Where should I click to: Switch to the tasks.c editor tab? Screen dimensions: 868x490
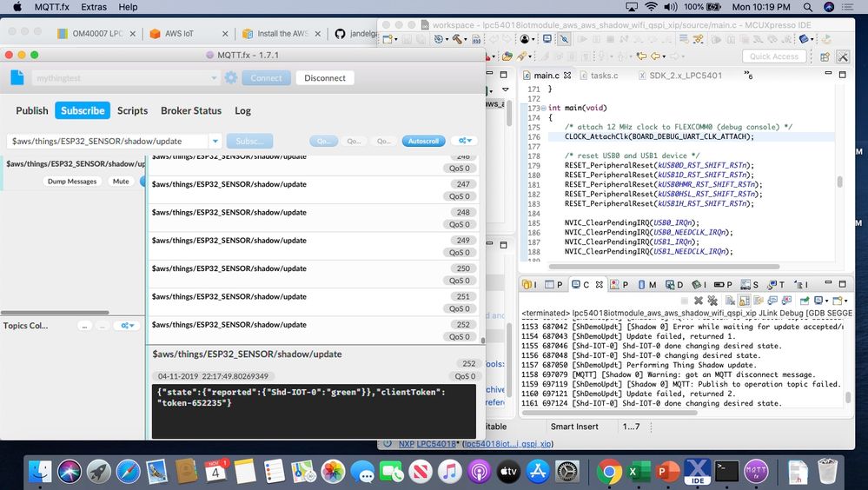[x=599, y=76]
